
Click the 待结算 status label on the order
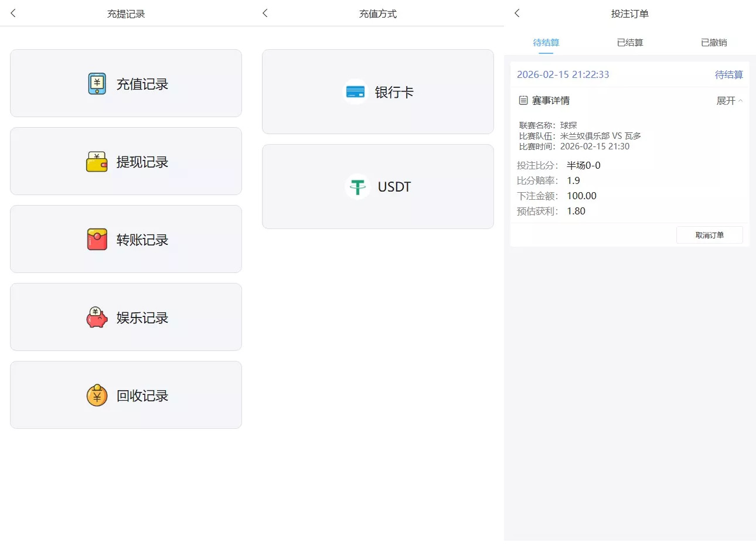pos(729,74)
